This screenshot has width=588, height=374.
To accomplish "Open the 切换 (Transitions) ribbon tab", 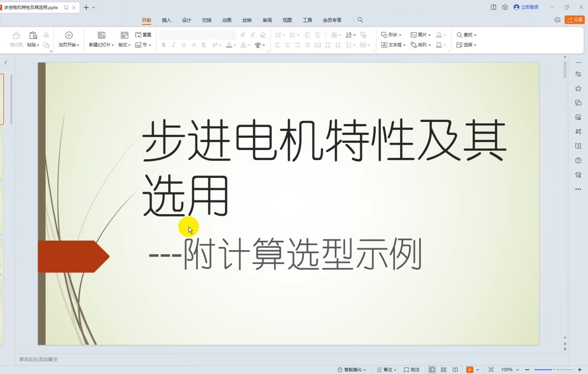I will pos(206,20).
